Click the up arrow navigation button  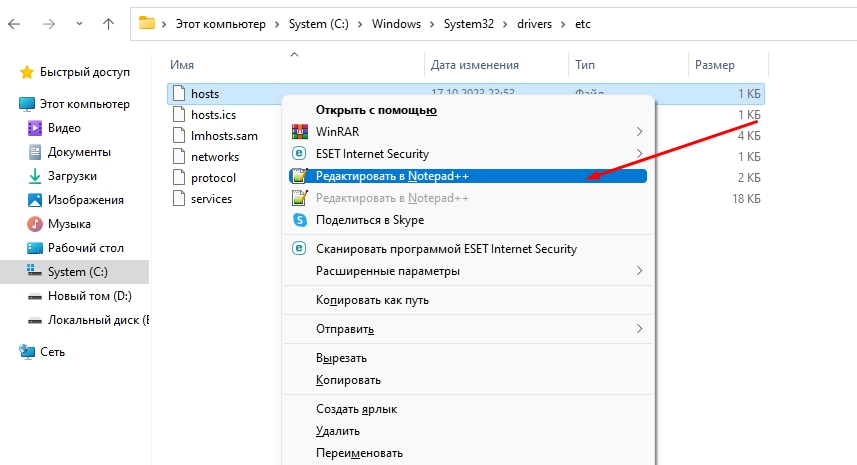pyautogui.click(x=108, y=24)
